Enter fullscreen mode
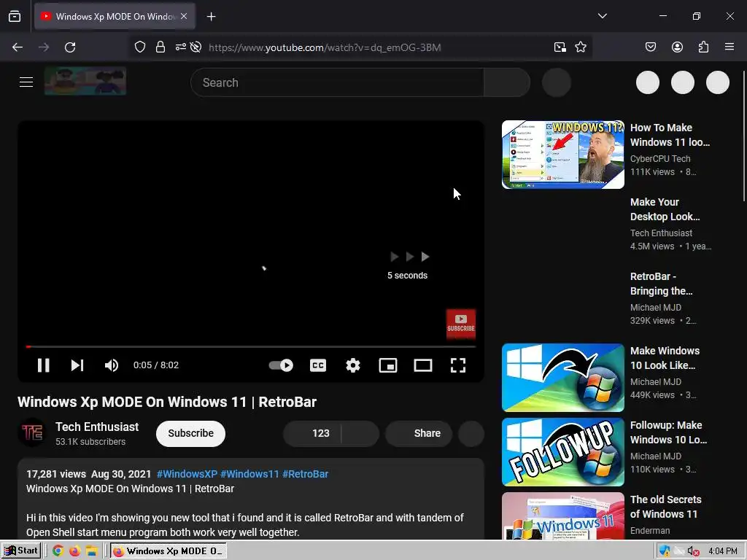This screenshot has width=747, height=560. (458, 365)
